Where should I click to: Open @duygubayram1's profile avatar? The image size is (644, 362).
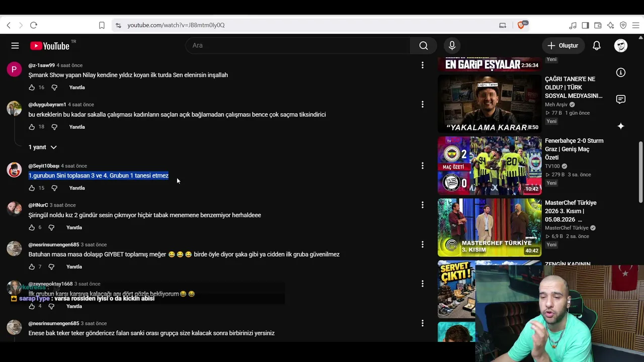pos(14,108)
